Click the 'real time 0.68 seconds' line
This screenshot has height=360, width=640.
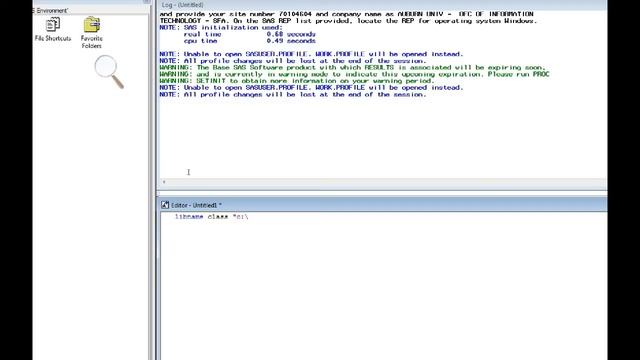tap(249, 34)
